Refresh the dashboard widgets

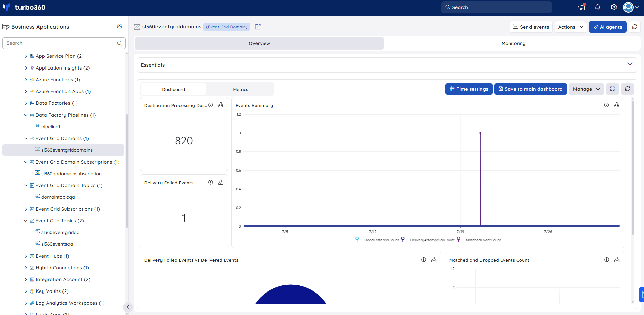[627, 89]
